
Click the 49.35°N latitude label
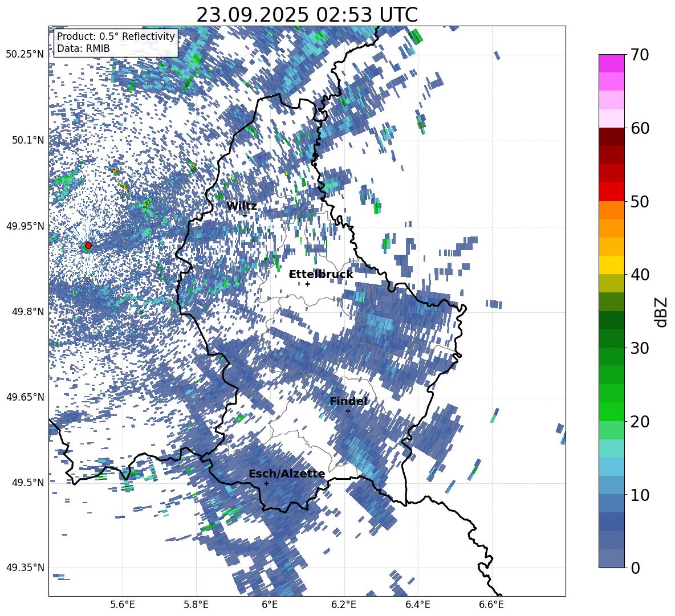point(25,568)
